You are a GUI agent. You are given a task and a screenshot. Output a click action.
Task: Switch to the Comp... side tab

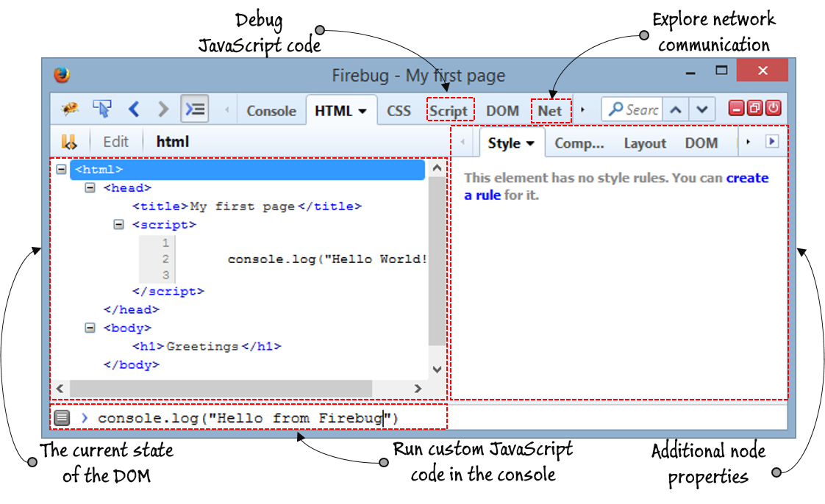click(579, 143)
